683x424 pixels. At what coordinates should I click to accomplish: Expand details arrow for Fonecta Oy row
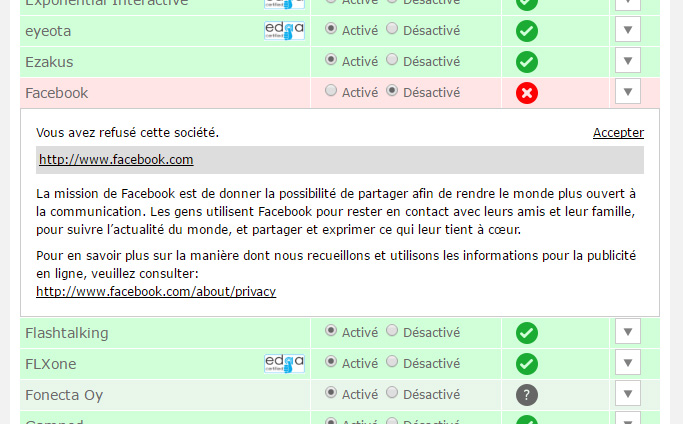click(628, 393)
